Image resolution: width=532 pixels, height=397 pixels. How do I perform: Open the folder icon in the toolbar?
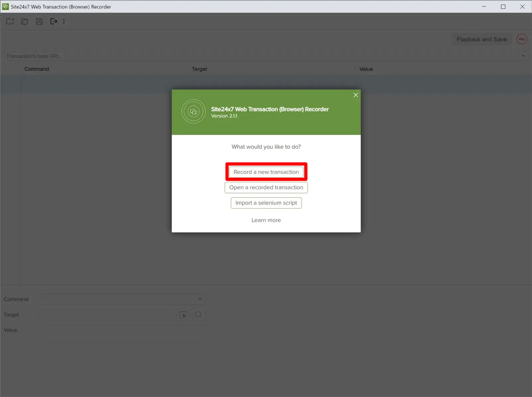[x=25, y=21]
